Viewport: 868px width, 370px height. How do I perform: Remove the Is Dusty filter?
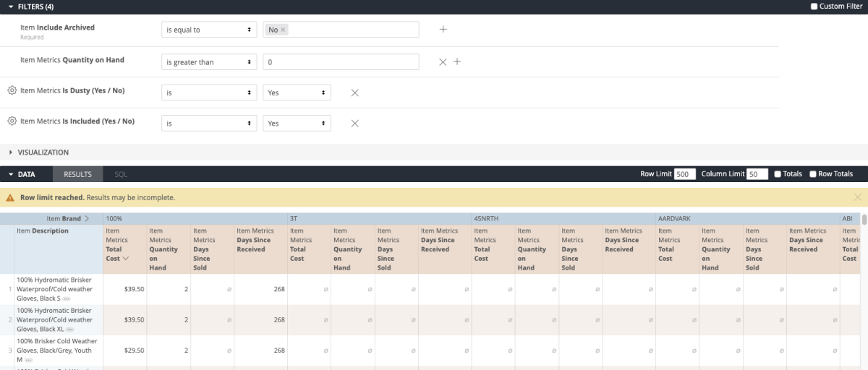354,92
